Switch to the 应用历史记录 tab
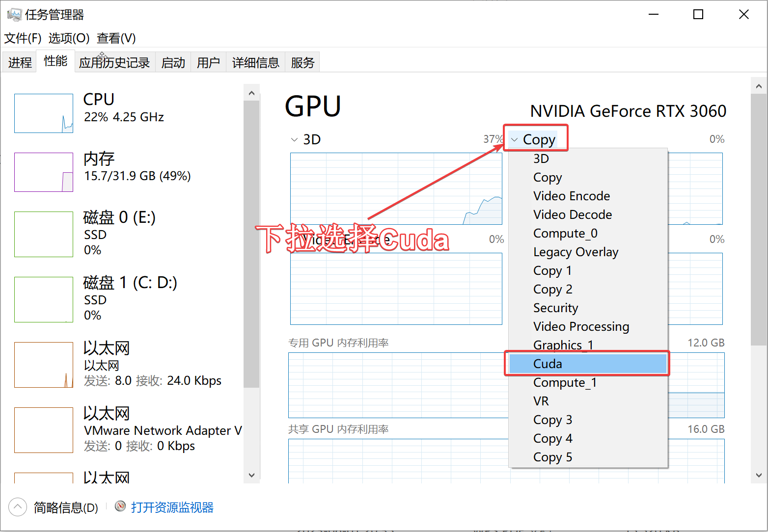The width and height of the screenshot is (768, 532). (114, 62)
